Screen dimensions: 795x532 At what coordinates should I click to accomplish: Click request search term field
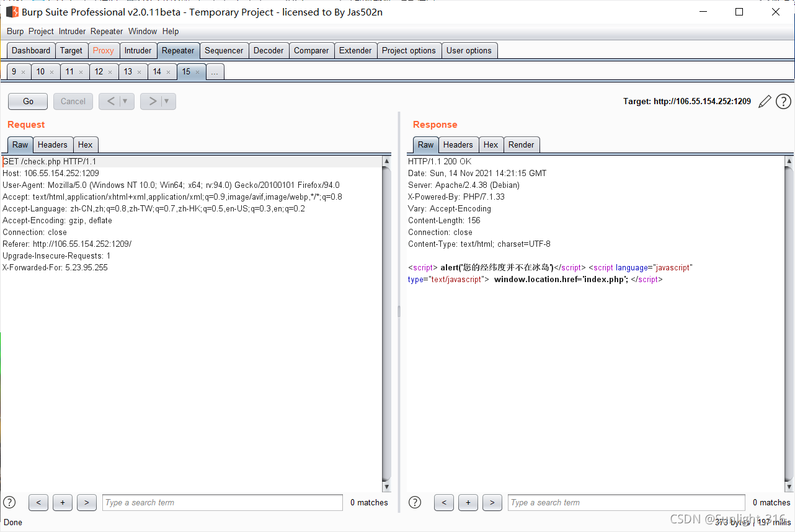pos(223,502)
